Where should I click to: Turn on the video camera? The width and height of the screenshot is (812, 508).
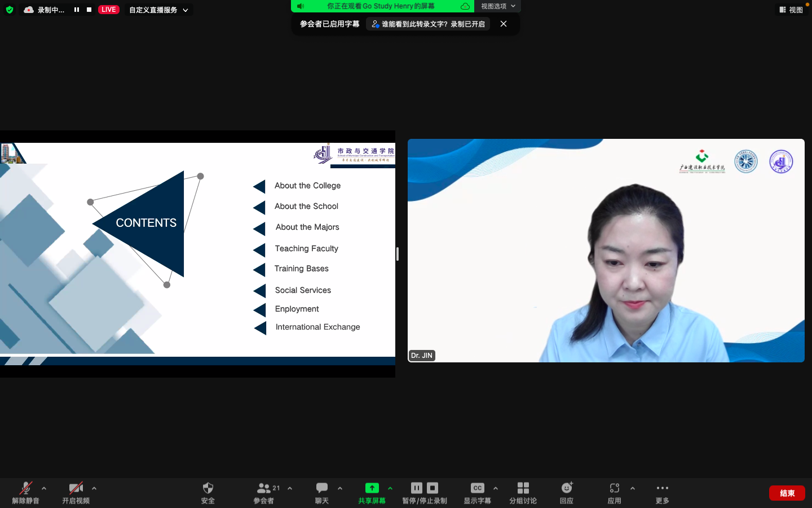[x=76, y=489]
